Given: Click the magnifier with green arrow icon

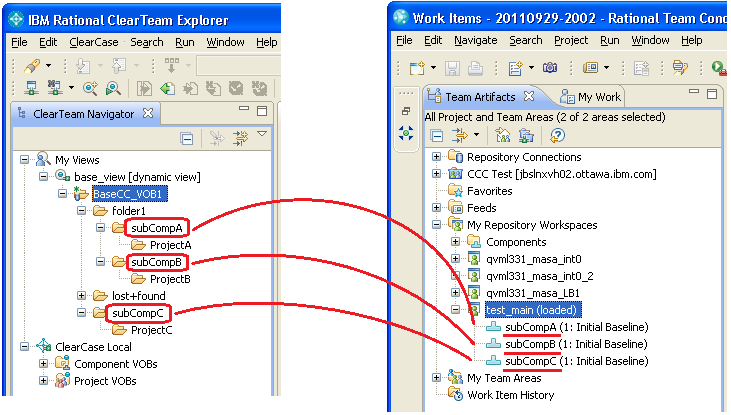Looking at the screenshot, I should click(113, 88).
